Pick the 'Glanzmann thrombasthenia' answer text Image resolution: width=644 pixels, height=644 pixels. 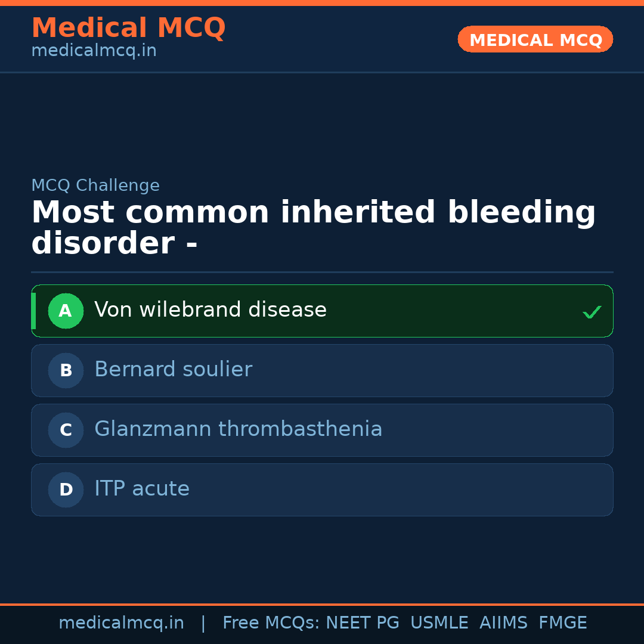click(x=238, y=429)
